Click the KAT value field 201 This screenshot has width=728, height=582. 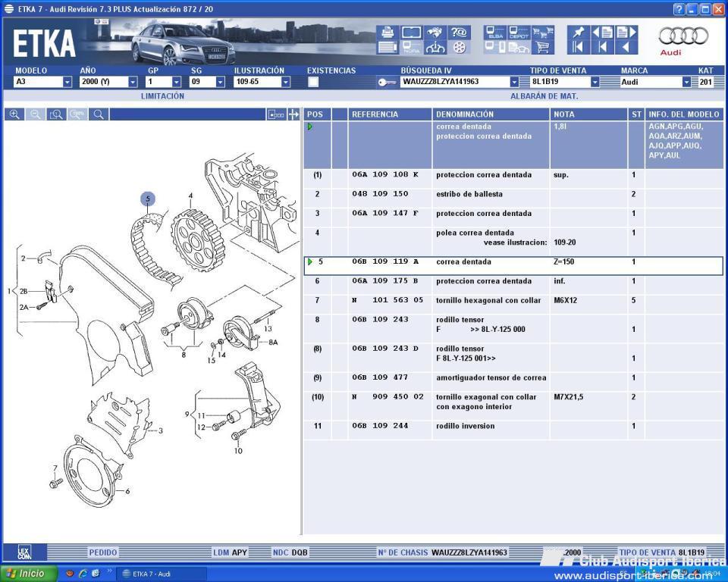(x=705, y=82)
